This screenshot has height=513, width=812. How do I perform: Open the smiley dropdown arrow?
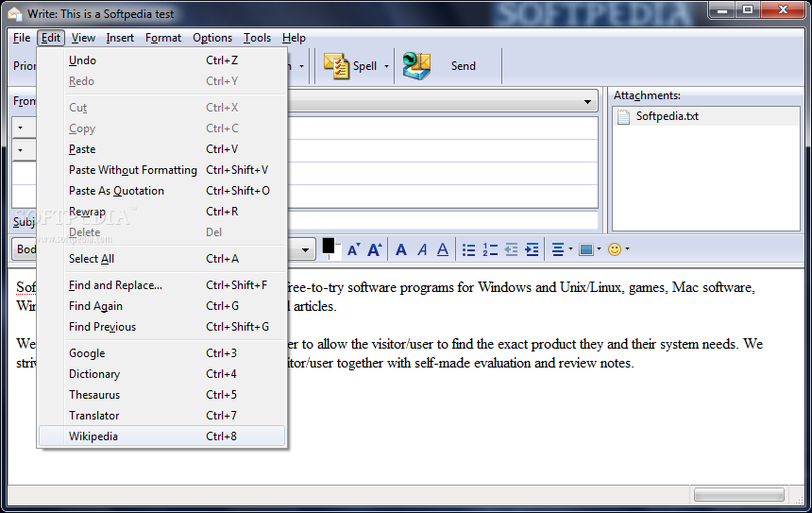[x=627, y=249]
